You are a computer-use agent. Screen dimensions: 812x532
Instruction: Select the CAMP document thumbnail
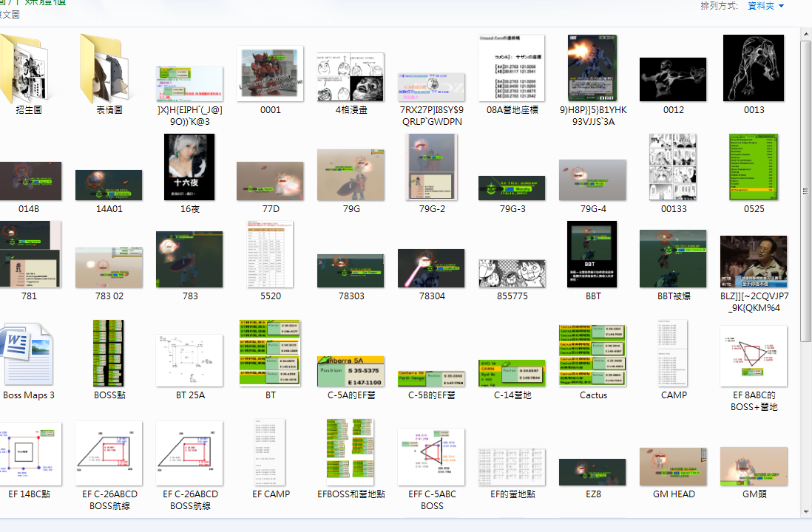[673, 353]
